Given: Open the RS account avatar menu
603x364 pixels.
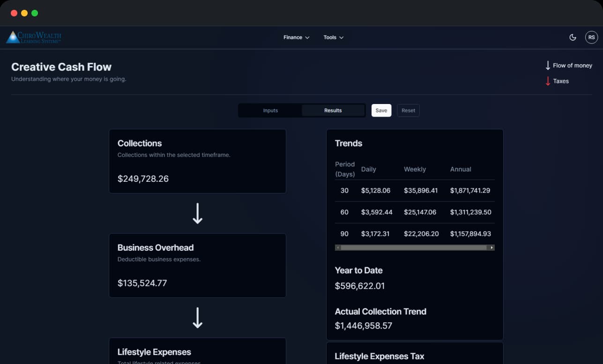Looking at the screenshot, I should point(591,37).
